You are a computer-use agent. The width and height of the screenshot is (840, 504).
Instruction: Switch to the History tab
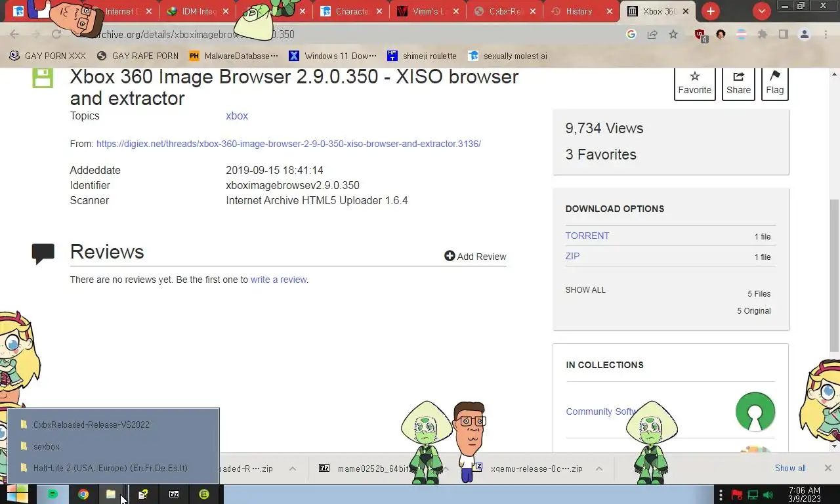pos(579,11)
